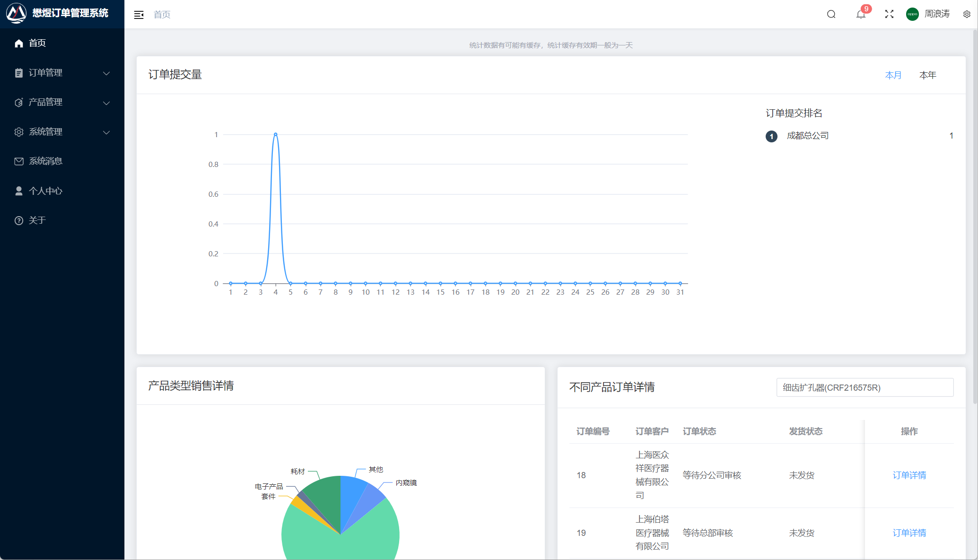The height and width of the screenshot is (560, 978).
Task: Click the 产品类型销售详情 card title
Action: 191,386
